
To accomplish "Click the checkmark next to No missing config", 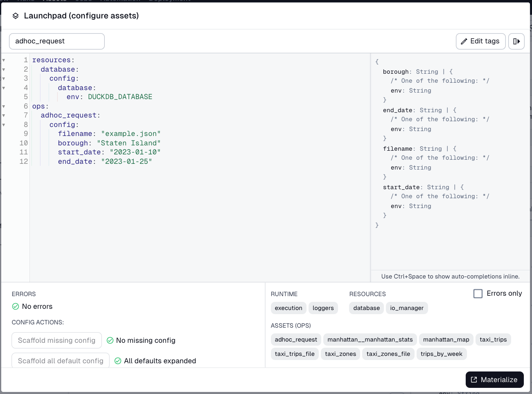I will (x=110, y=340).
